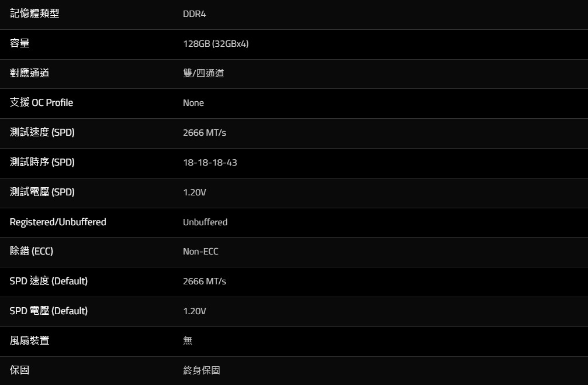Select the 128GB (32GBx4) capacity value

[x=216, y=44]
